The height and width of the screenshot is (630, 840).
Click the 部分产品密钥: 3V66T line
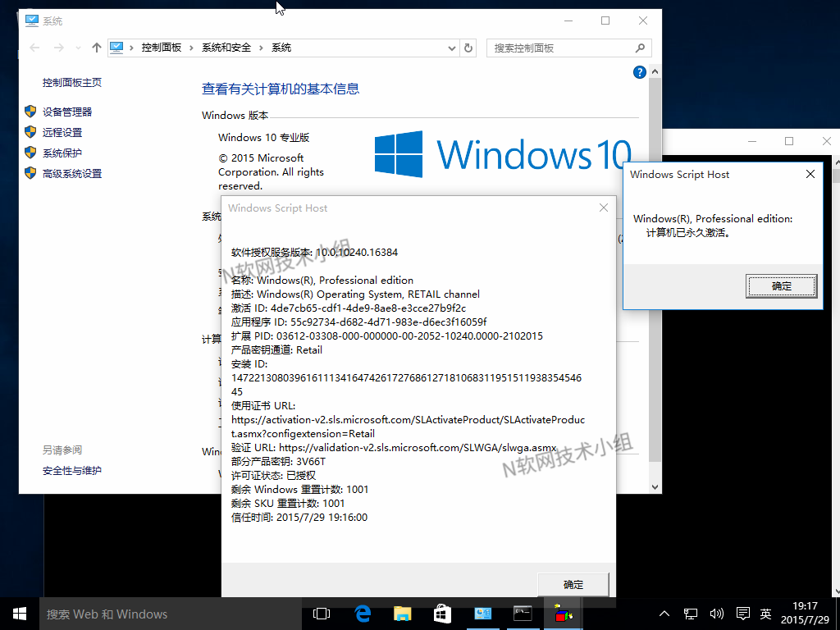coord(278,462)
